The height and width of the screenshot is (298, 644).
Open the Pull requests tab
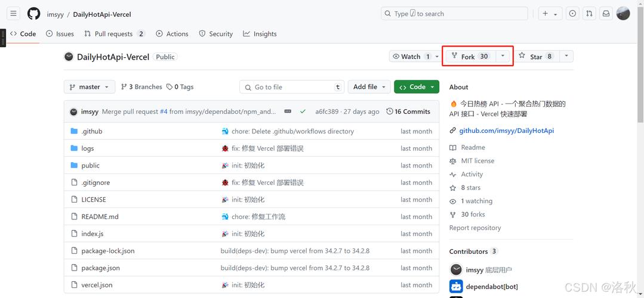[115, 34]
